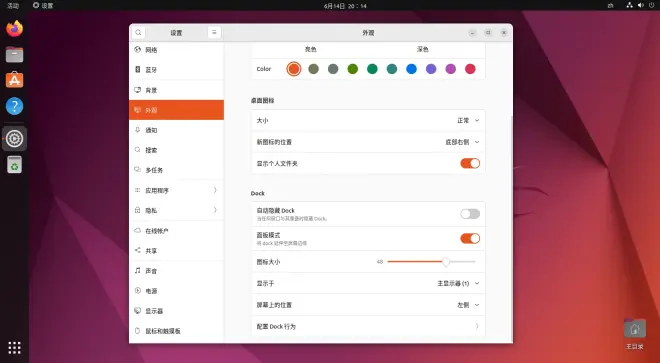Click the 电源 power icon
This screenshot has height=363, width=660.
tap(137, 291)
